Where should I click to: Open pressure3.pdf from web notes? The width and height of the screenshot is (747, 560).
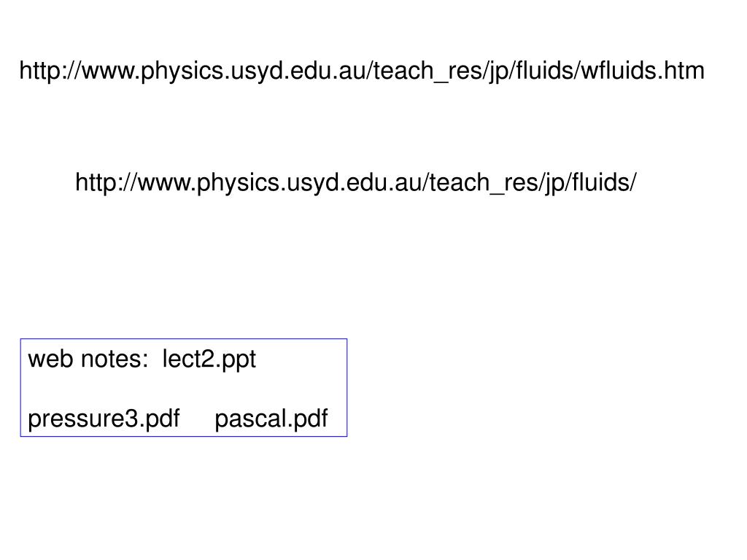104,419
